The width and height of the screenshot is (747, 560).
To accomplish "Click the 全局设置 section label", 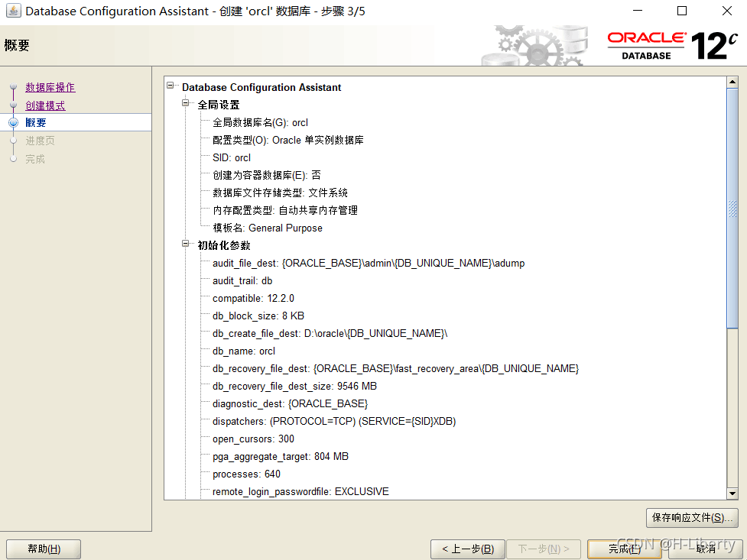I will [x=219, y=105].
